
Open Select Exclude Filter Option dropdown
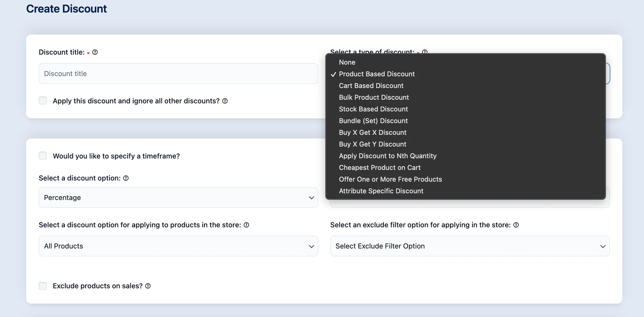[x=470, y=246]
